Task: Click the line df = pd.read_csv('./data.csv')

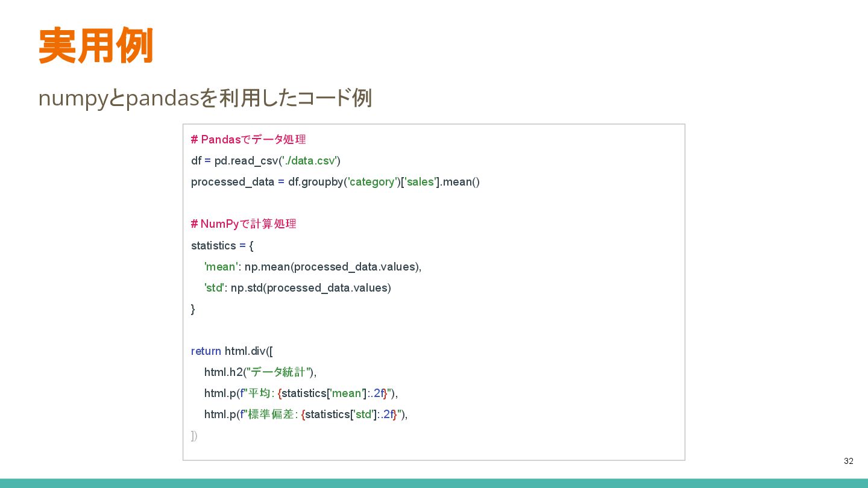Action: click(266, 161)
